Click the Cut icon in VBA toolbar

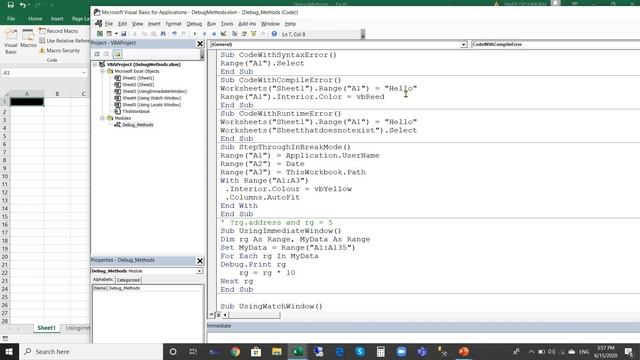(135, 34)
